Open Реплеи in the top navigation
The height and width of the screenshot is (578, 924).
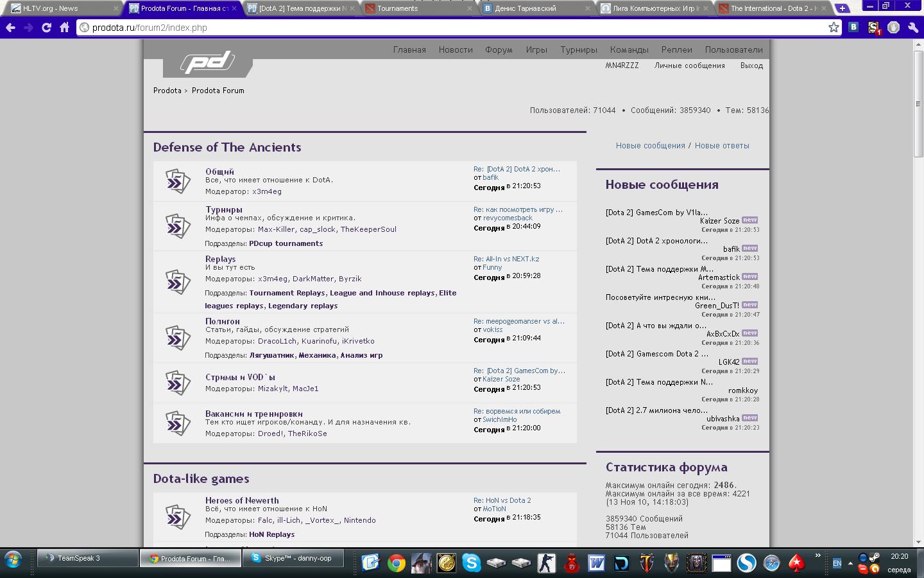(x=677, y=49)
